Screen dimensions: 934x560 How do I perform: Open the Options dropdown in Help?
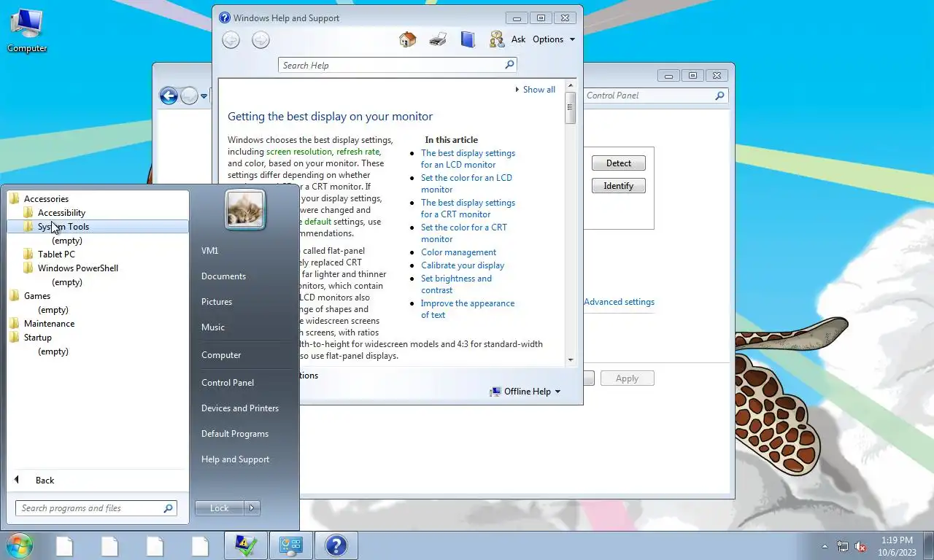tap(554, 39)
